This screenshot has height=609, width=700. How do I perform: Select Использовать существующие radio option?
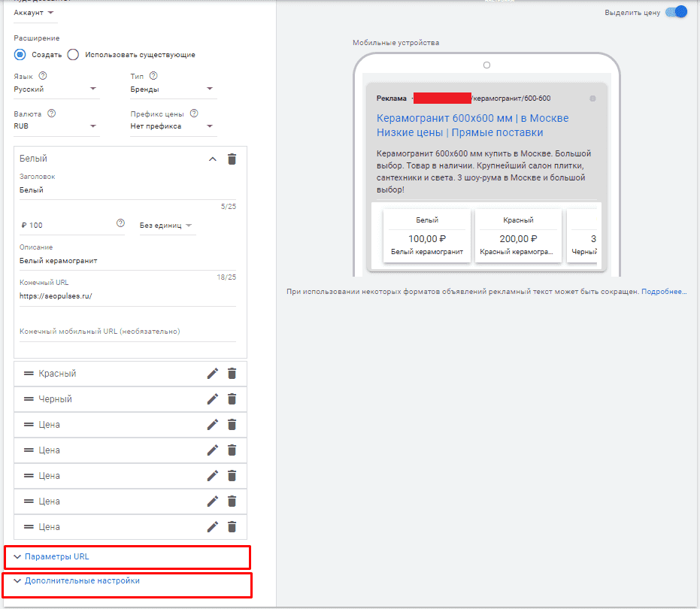click(73, 54)
